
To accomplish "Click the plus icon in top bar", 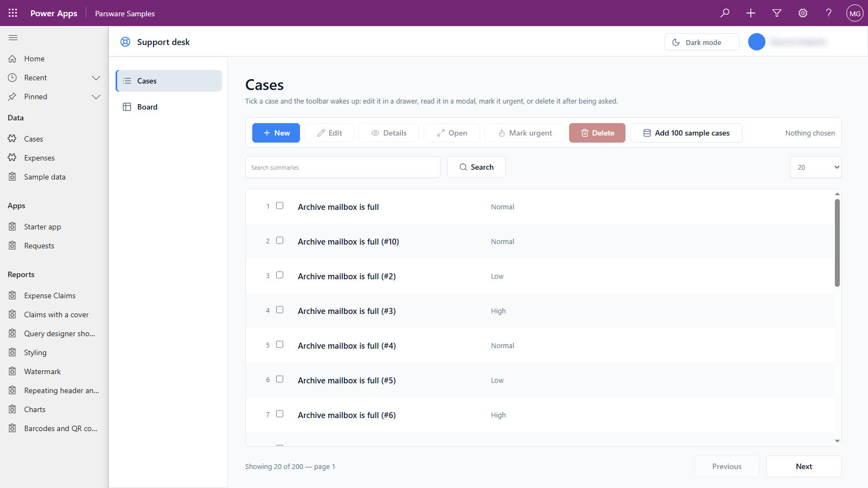I will click(751, 13).
